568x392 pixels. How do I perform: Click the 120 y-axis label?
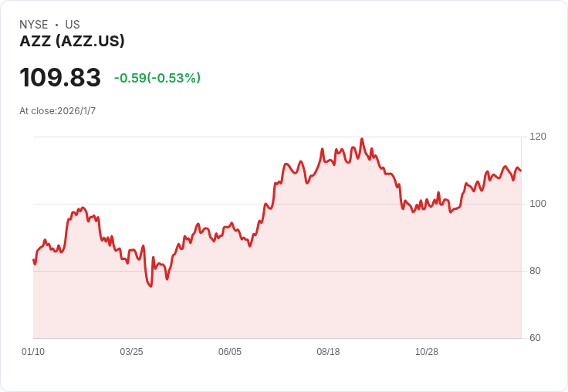[538, 137]
